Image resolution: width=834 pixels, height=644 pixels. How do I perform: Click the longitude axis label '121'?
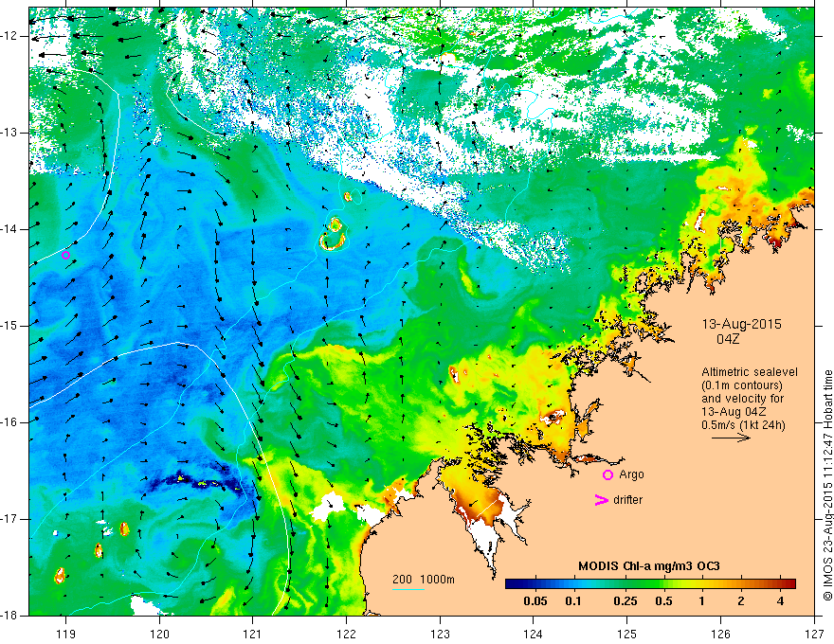[x=253, y=634]
